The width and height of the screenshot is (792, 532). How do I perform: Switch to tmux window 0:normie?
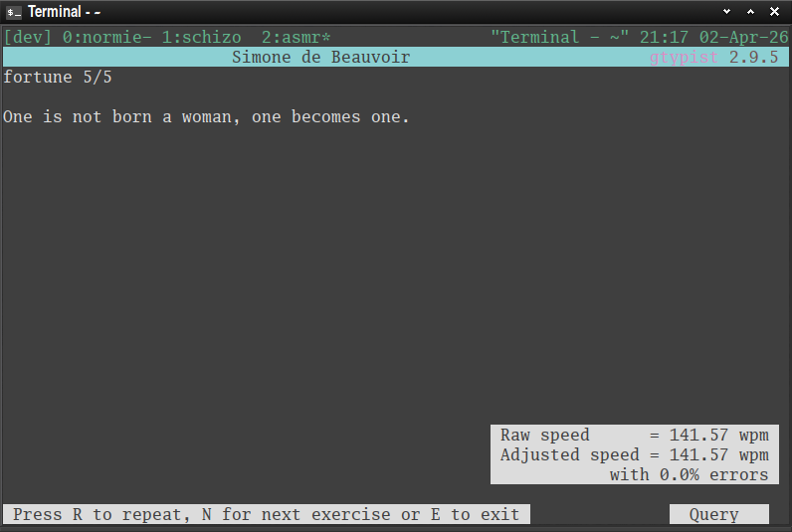click(x=106, y=38)
